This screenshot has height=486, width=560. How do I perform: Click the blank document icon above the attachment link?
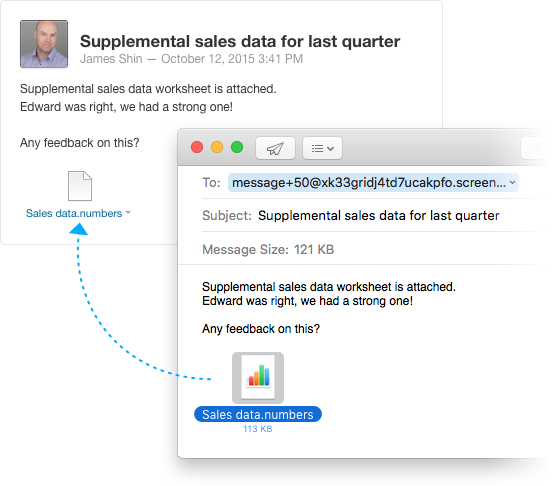(80, 186)
